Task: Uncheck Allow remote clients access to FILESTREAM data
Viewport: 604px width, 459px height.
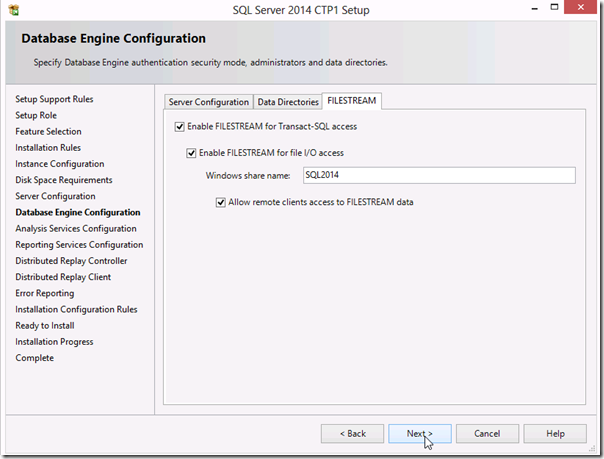Action: click(x=220, y=202)
